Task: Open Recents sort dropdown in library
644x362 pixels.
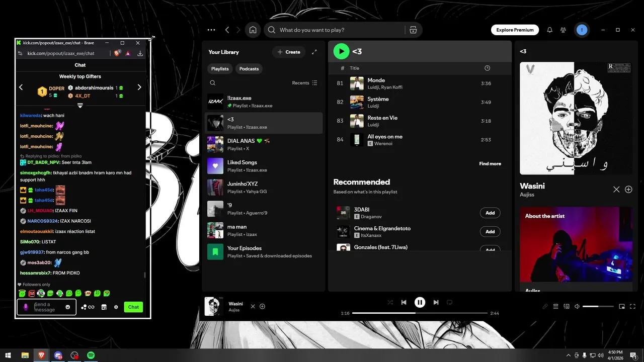Action: [304, 83]
